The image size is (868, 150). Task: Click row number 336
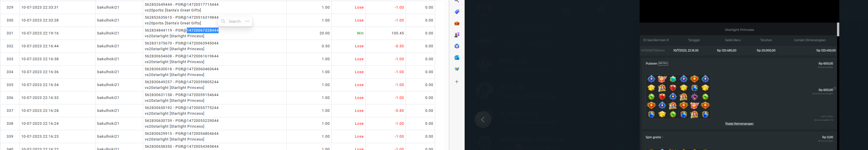[x=10, y=98]
